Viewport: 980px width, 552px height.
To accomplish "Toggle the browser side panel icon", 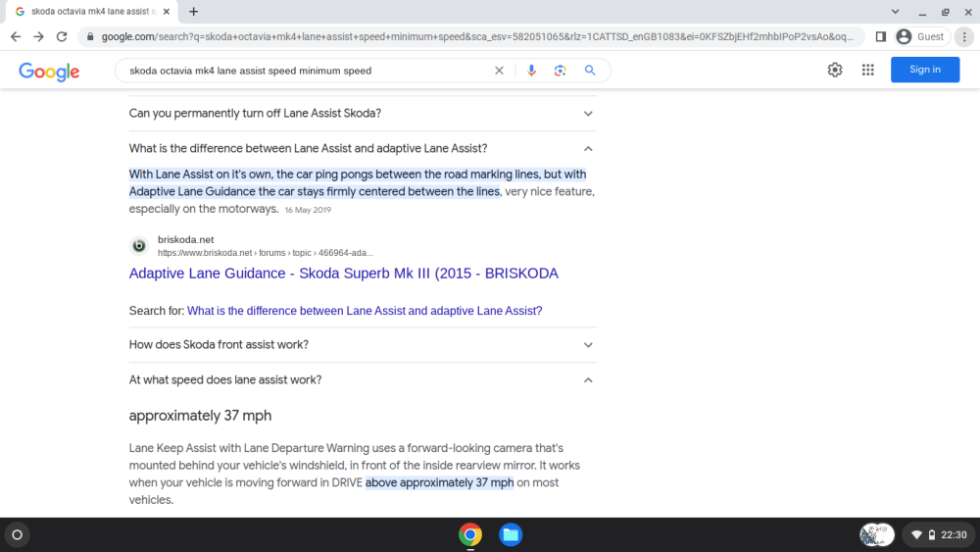I will pyautogui.click(x=881, y=37).
